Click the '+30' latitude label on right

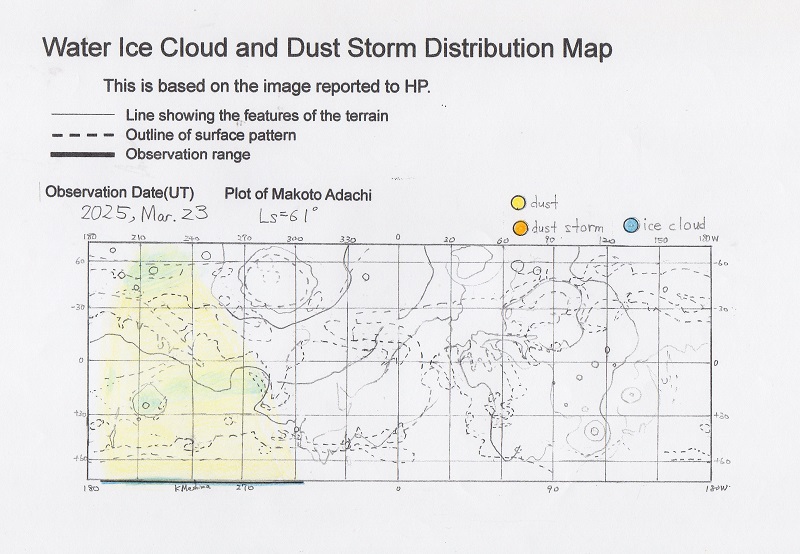(x=721, y=416)
